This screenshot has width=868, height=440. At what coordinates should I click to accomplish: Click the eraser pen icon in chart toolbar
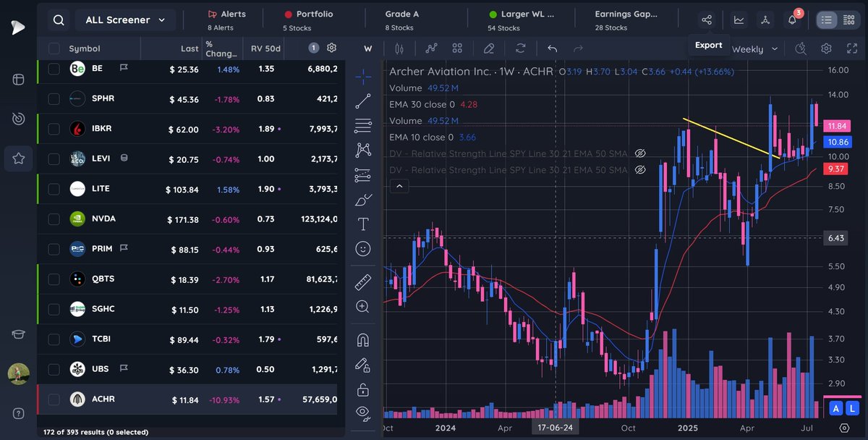click(489, 48)
